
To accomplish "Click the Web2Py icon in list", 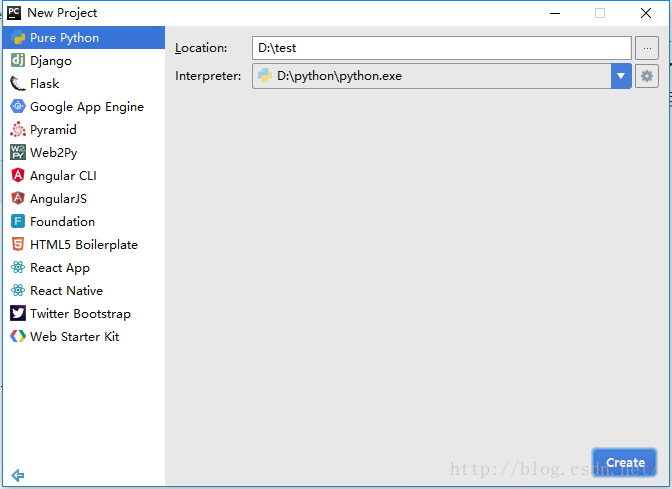I will (x=18, y=153).
